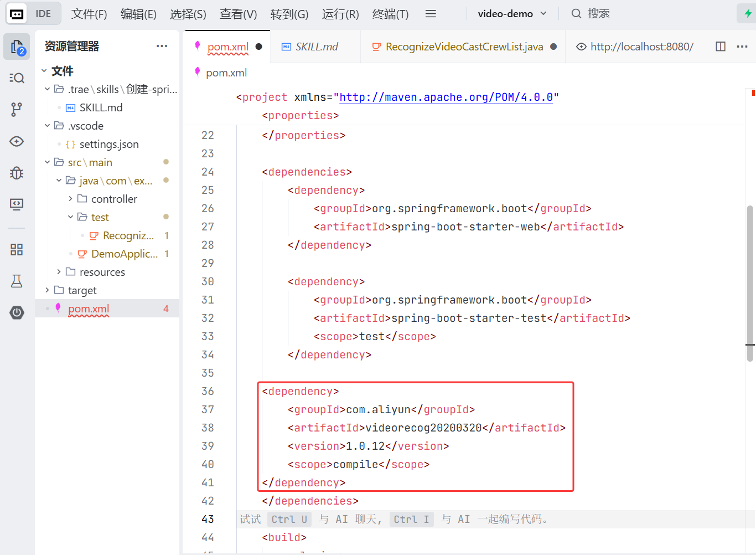Open the debug bug icon in the sidebar
This screenshot has height=555, width=756.
pyautogui.click(x=17, y=173)
